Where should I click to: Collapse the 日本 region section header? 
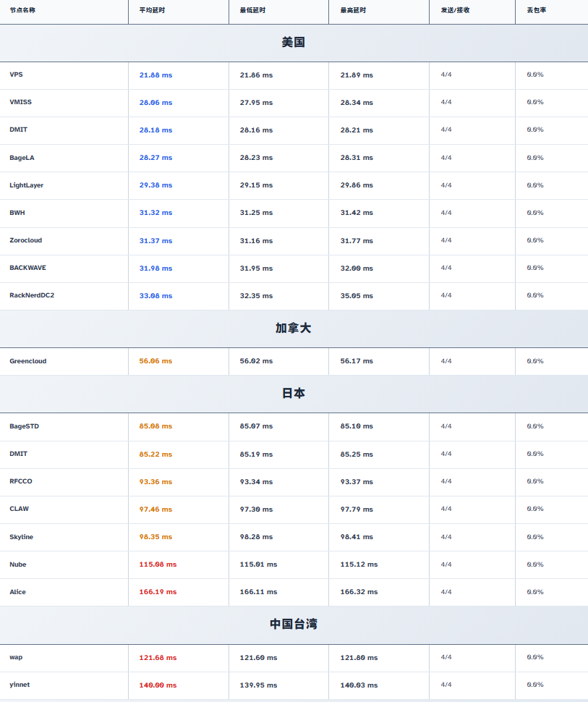coord(294,394)
